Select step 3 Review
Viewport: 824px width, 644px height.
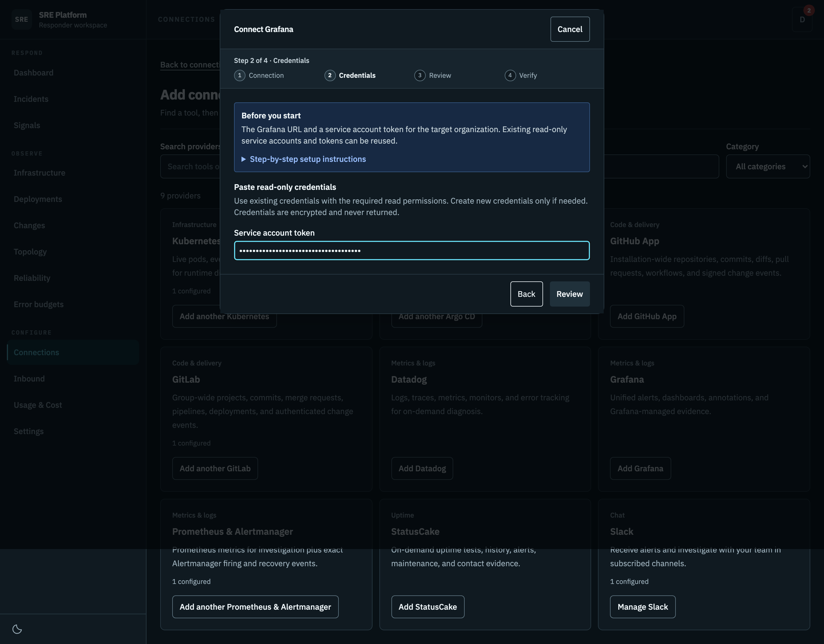(x=432, y=75)
